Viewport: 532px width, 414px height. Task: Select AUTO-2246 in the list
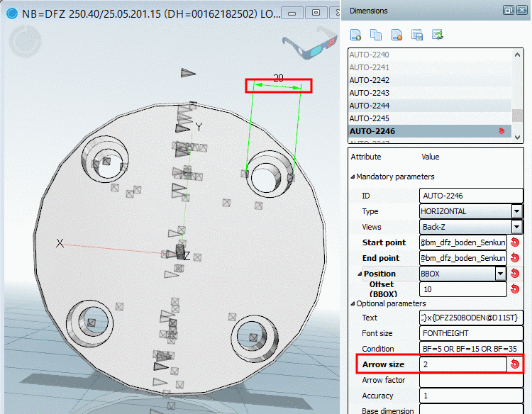pos(430,131)
